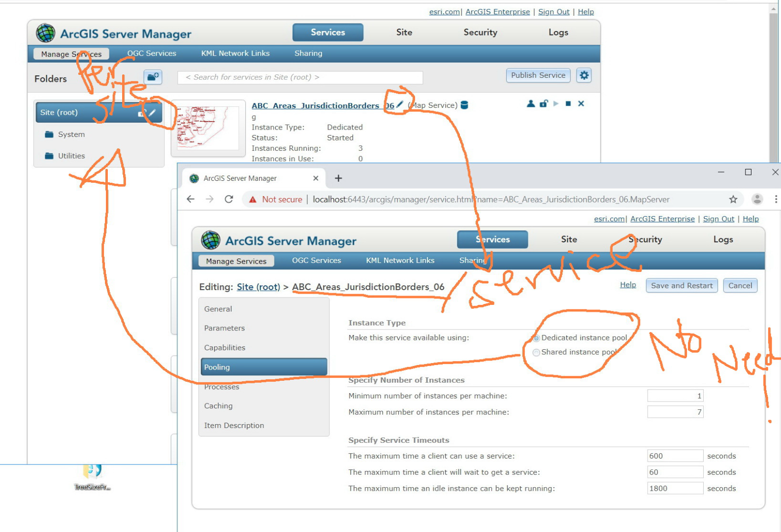781x532 pixels.
Task: Click the globe logo in the back Server Manager window
Action: 46,33
